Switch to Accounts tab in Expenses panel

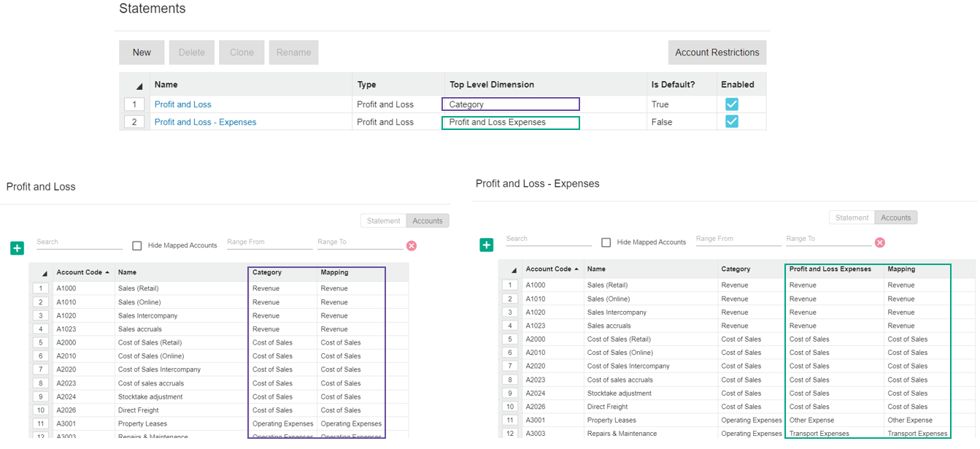point(895,218)
